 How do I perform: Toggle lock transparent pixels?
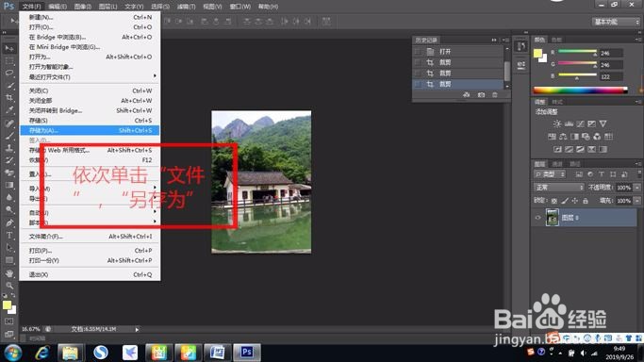pyautogui.click(x=554, y=201)
